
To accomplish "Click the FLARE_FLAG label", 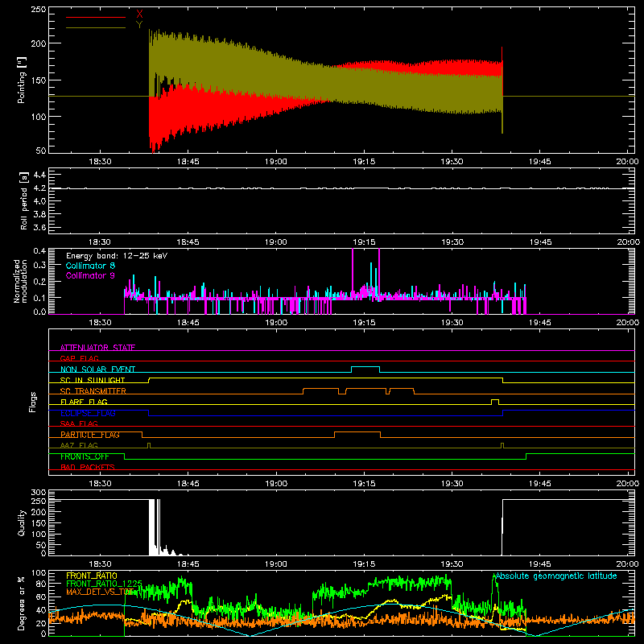I will pyautogui.click(x=84, y=402).
